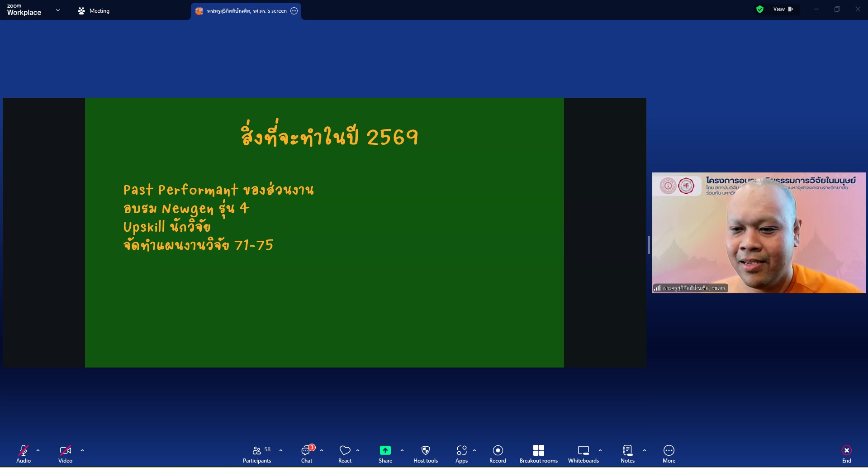Open Whiteboards
The width and height of the screenshot is (868, 468).
(583, 454)
